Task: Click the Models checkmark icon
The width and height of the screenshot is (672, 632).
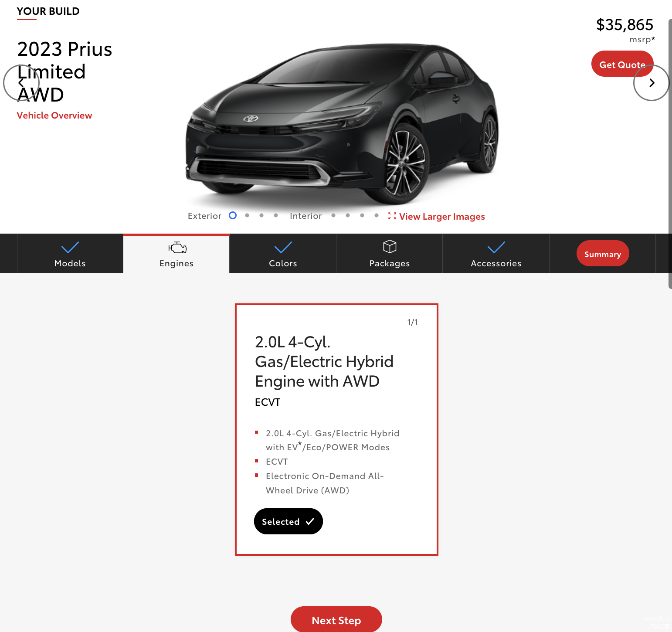Action: click(x=70, y=248)
